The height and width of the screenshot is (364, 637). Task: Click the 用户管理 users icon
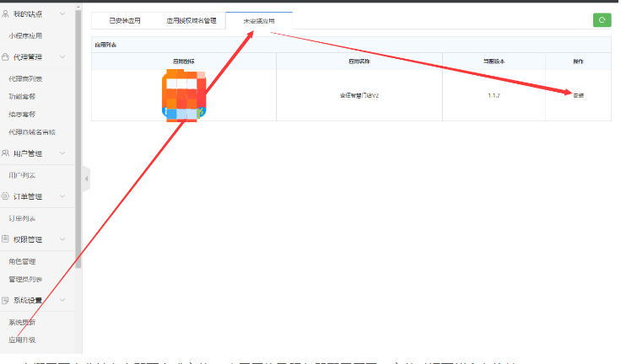[x=5, y=153]
